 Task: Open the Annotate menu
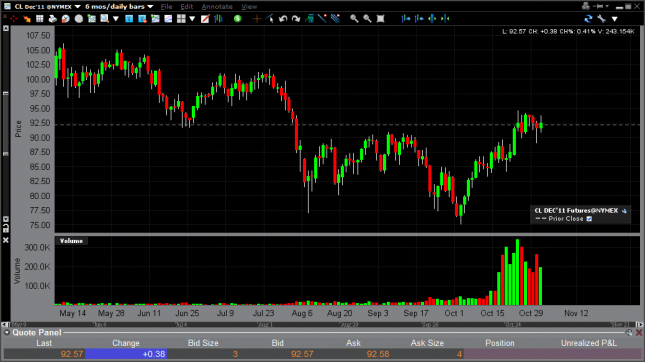217,7
